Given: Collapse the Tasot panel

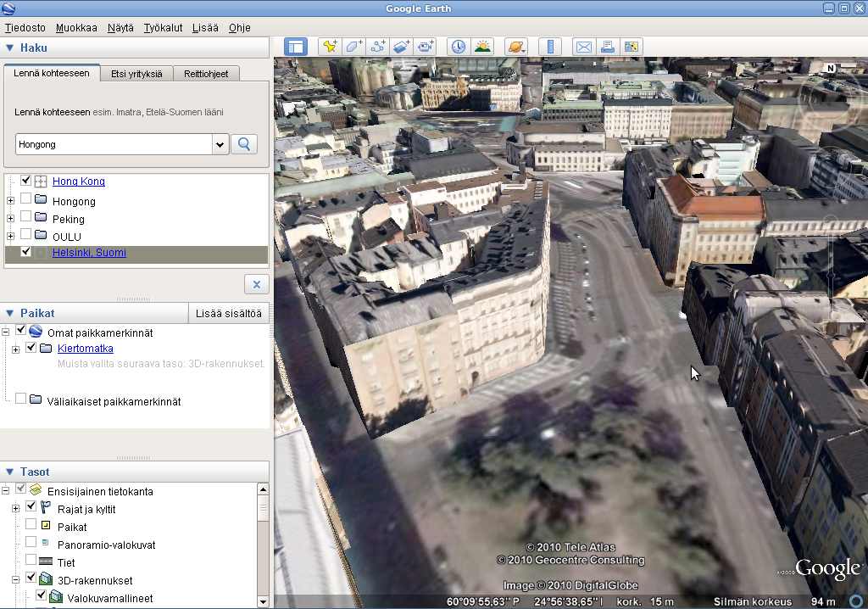Looking at the screenshot, I should point(10,472).
